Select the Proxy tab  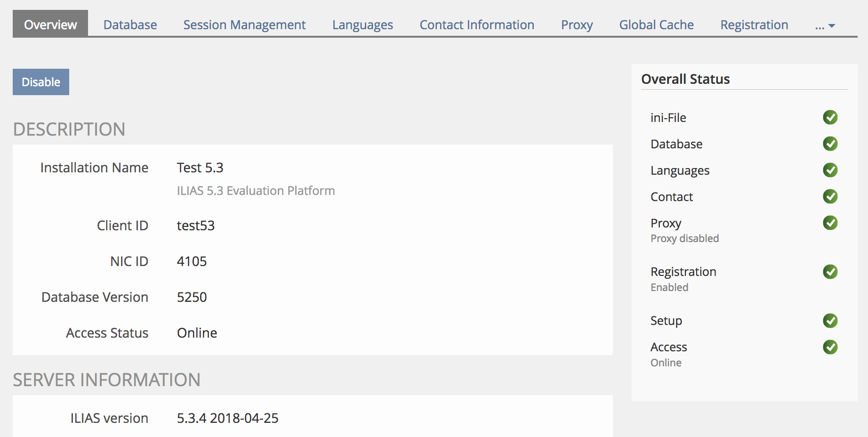577,25
